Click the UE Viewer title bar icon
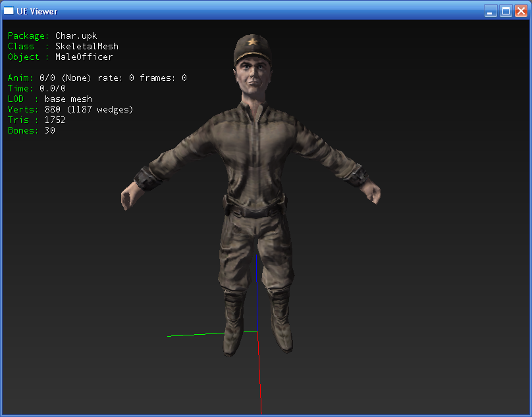This screenshot has height=417, width=532. click(x=9, y=11)
